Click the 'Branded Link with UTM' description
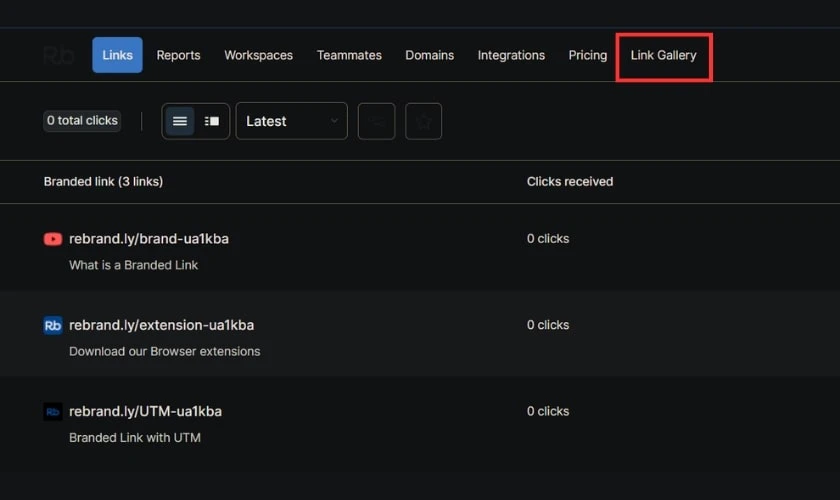840x500 pixels. (x=134, y=437)
